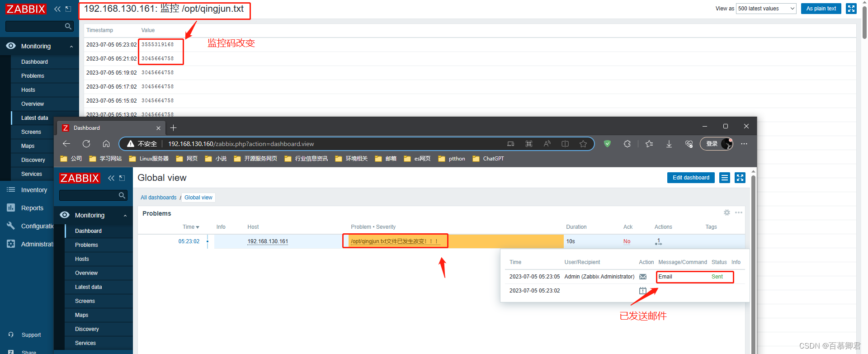Open a new browser tab with the plus icon
This screenshot has width=868, height=354.
[173, 128]
